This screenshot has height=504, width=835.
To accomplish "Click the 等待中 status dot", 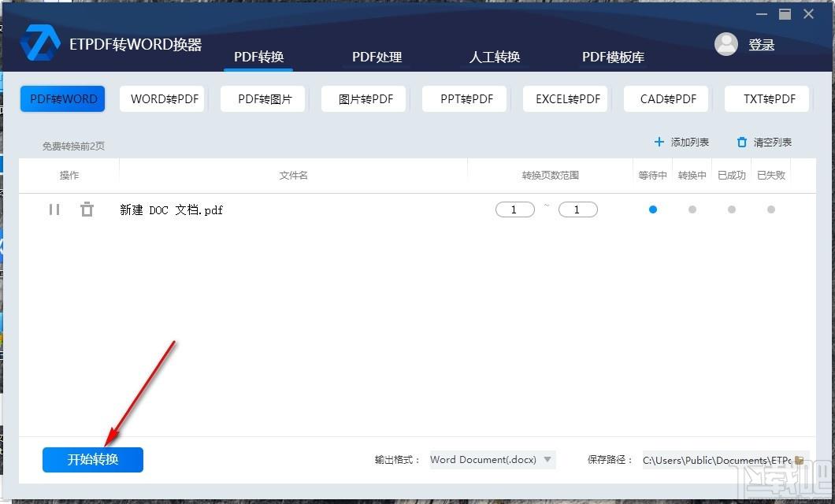I will (653, 209).
